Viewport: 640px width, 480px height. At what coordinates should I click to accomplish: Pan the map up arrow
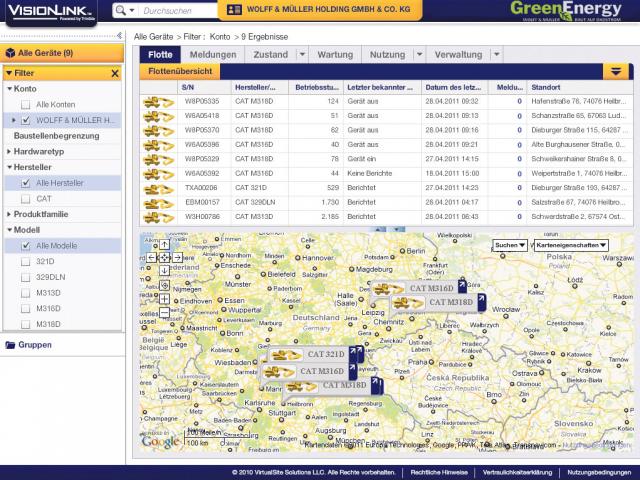[164, 244]
